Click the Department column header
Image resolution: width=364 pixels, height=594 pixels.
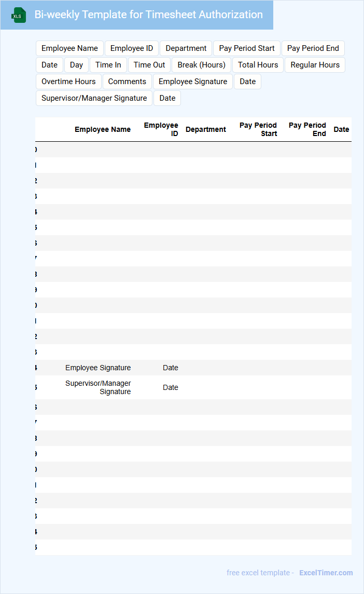[x=206, y=130]
